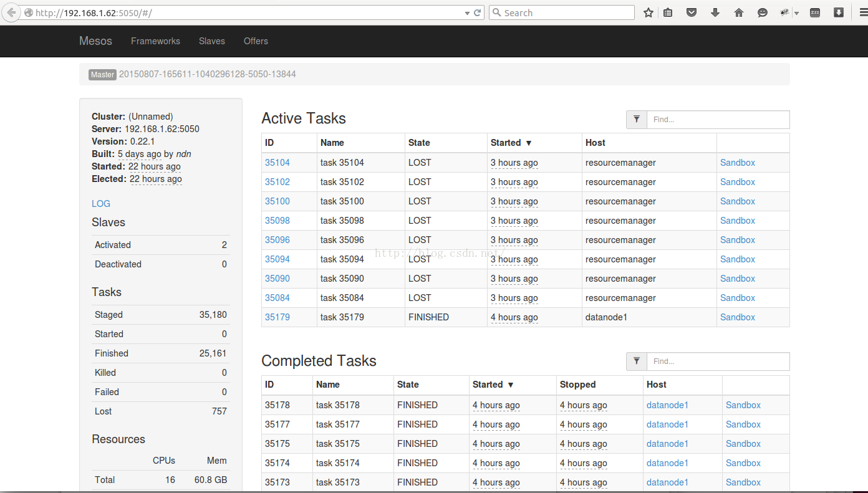This screenshot has width=868, height=493.
Task: Open the URL bar history dropdown arrow
Action: [x=468, y=12]
